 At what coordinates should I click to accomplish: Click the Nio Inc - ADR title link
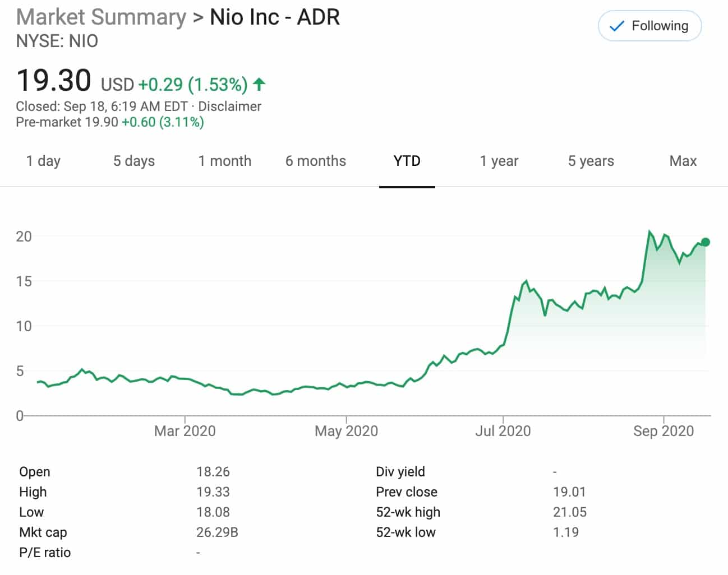pos(274,17)
